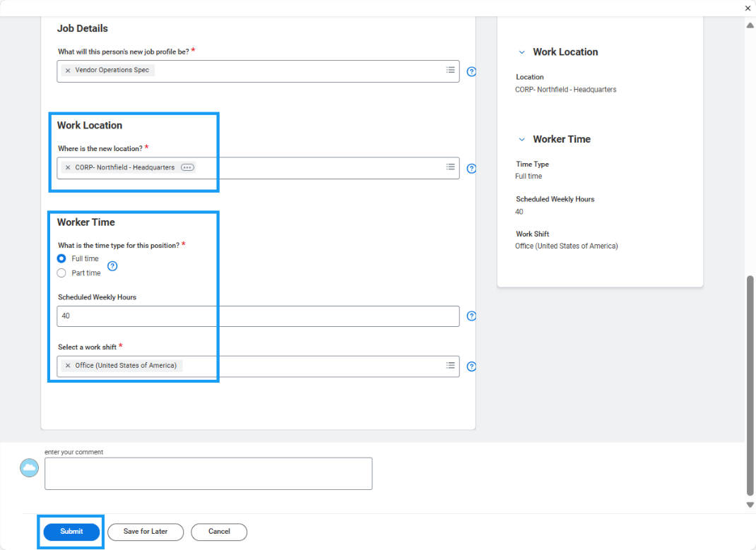Click the Submit button

pyautogui.click(x=71, y=532)
